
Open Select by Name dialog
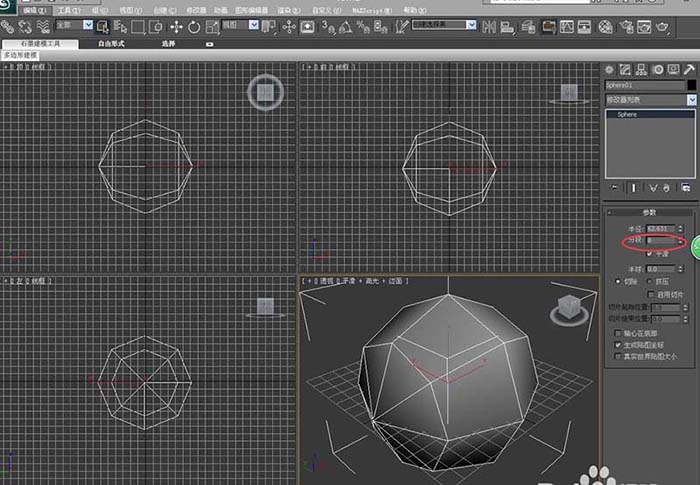pyautogui.click(x=120, y=27)
